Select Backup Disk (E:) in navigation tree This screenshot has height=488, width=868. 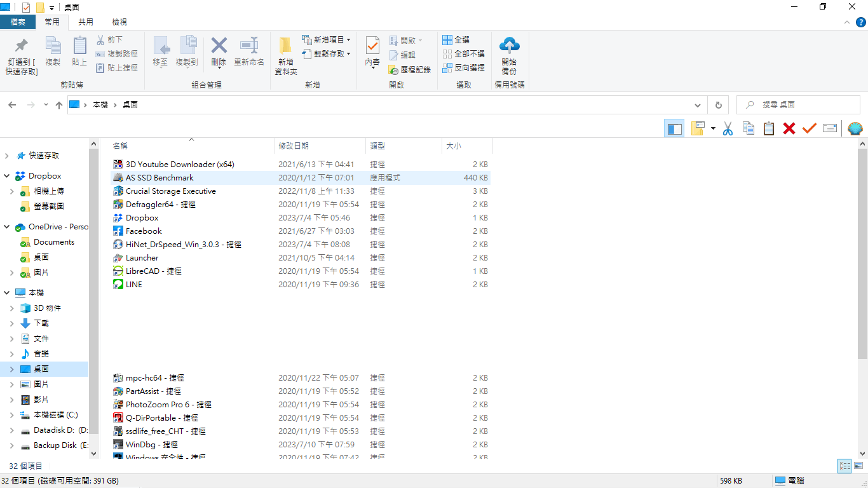[x=61, y=445]
